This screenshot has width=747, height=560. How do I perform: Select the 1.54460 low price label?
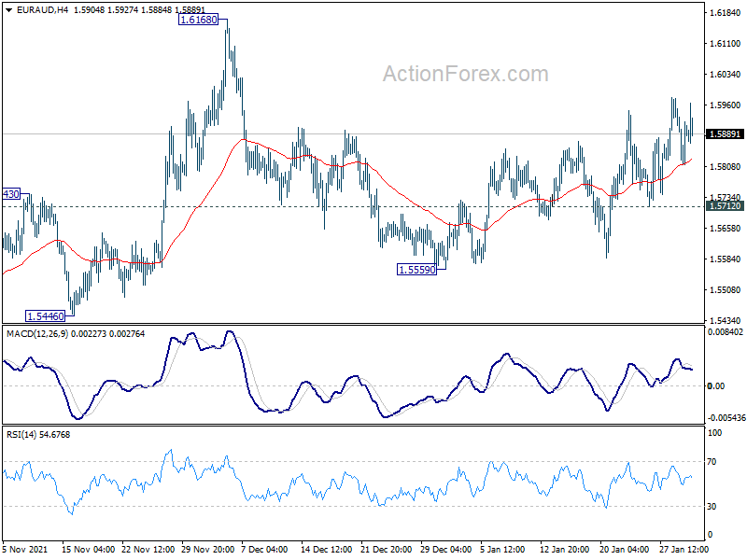45,316
